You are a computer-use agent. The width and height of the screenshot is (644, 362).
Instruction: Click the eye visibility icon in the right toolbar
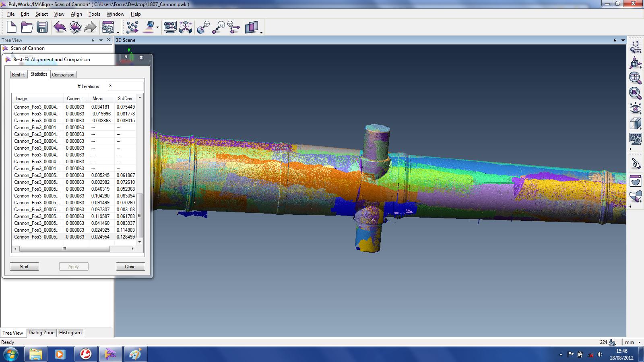[x=635, y=109]
